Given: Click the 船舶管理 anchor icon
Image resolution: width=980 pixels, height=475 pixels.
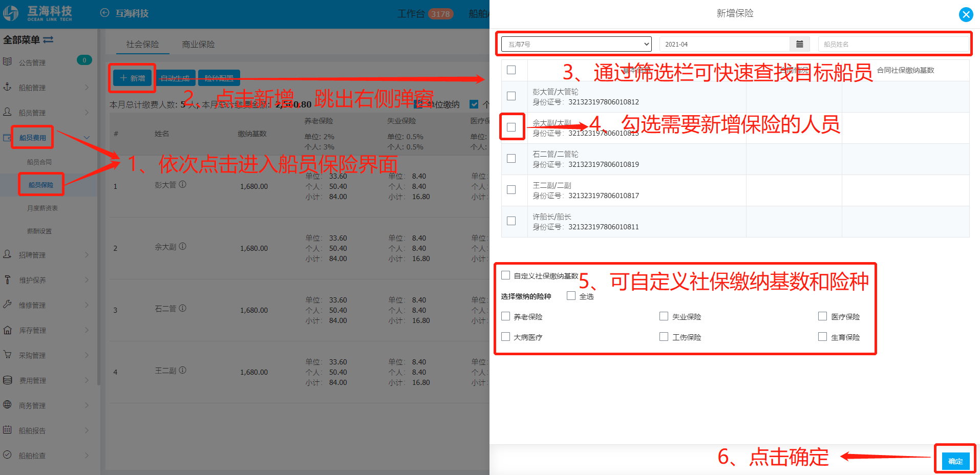Looking at the screenshot, I should 7,87.
